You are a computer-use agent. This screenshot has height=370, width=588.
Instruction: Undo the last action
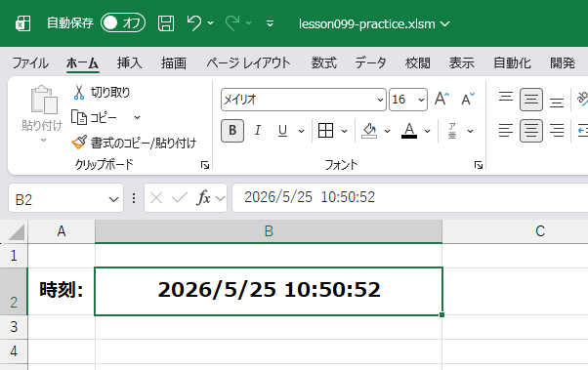pos(193,23)
